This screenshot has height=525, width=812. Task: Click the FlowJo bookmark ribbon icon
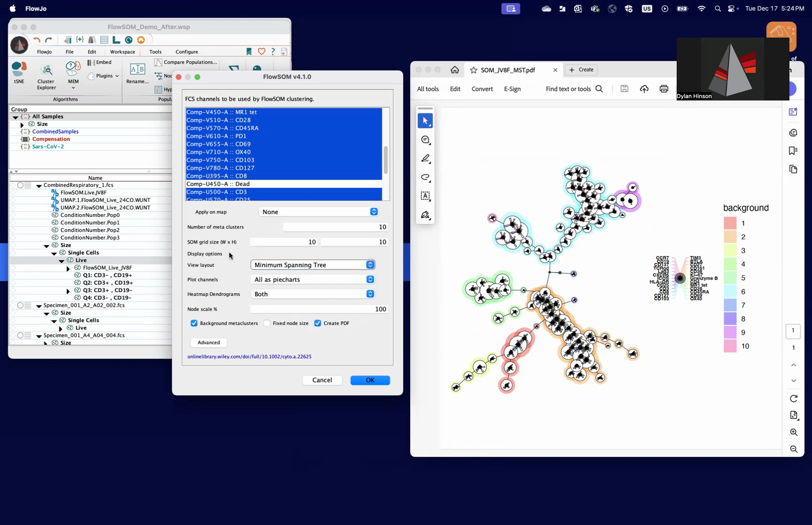(x=249, y=52)
